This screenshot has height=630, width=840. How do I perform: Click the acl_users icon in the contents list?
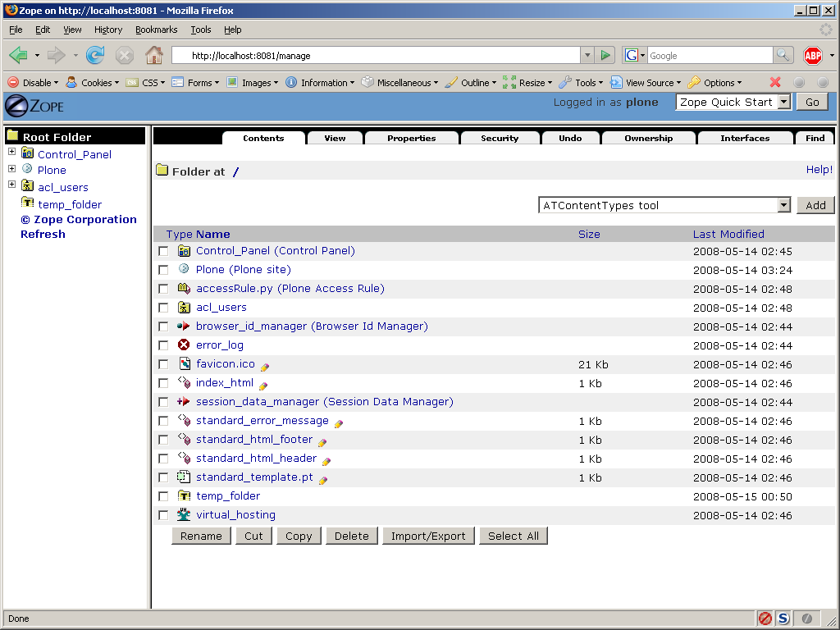pos(184,308)
